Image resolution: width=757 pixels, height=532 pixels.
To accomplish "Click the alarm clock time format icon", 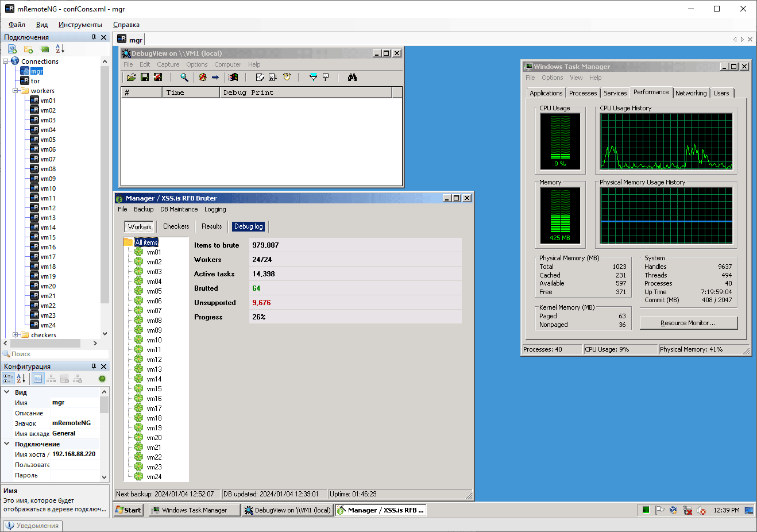I will pyautogui.click(x=287, y=77).
